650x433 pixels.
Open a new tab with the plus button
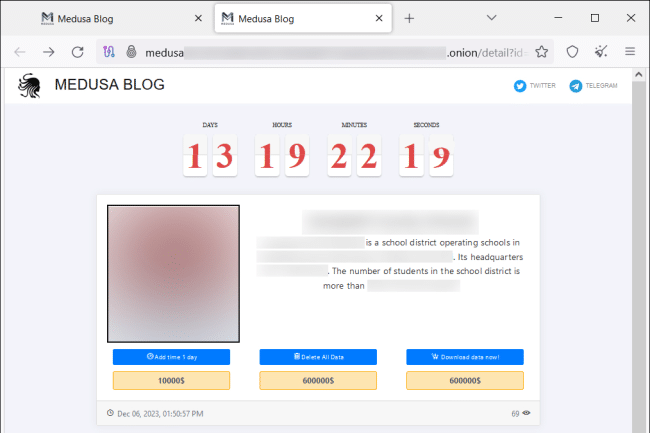pos(409,18)
